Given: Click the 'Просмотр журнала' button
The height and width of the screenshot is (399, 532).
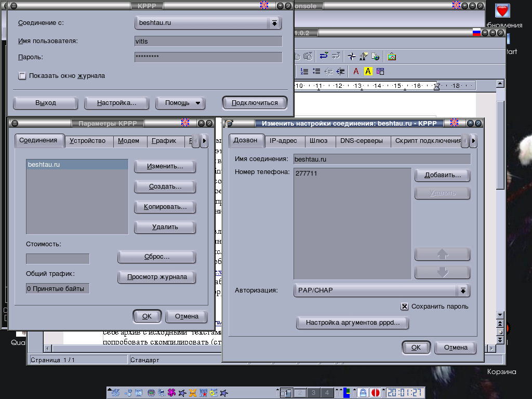Looking at the screenshot, I should click(x=157, y=277).
